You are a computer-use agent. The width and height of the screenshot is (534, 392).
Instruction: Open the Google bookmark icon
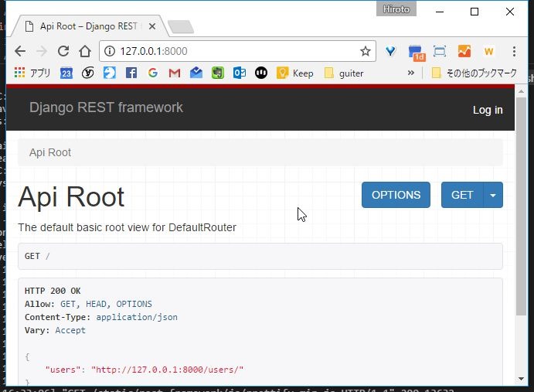[152, 73]
